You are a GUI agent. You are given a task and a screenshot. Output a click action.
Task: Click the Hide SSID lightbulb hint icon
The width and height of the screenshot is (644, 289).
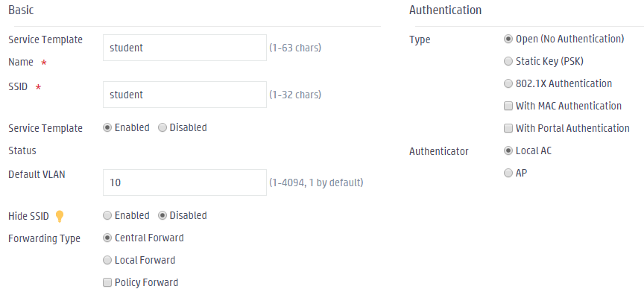pos(60,216)
